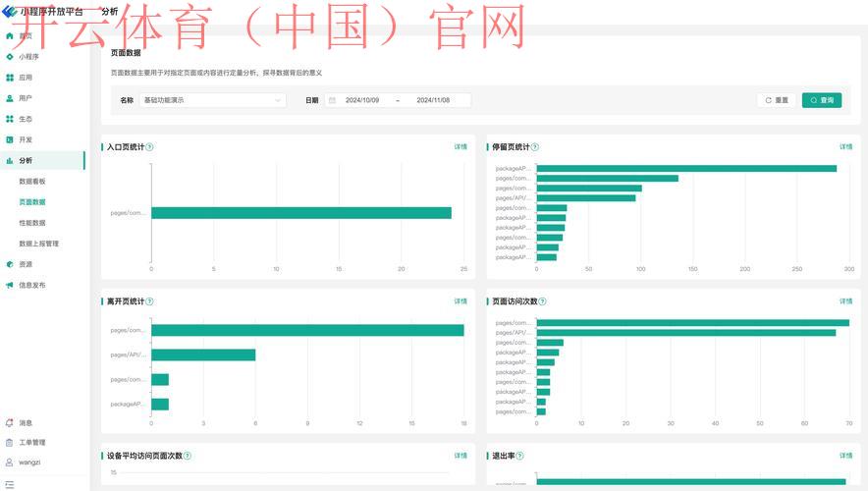Click the 生态 sidebar icon
This screenshot has height=491, width=868.
10,119
